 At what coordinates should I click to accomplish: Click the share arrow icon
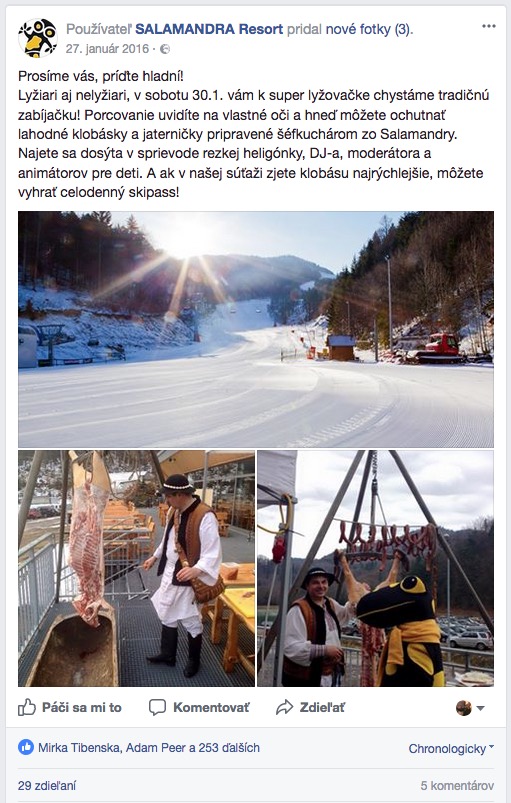tap(284, 707)
